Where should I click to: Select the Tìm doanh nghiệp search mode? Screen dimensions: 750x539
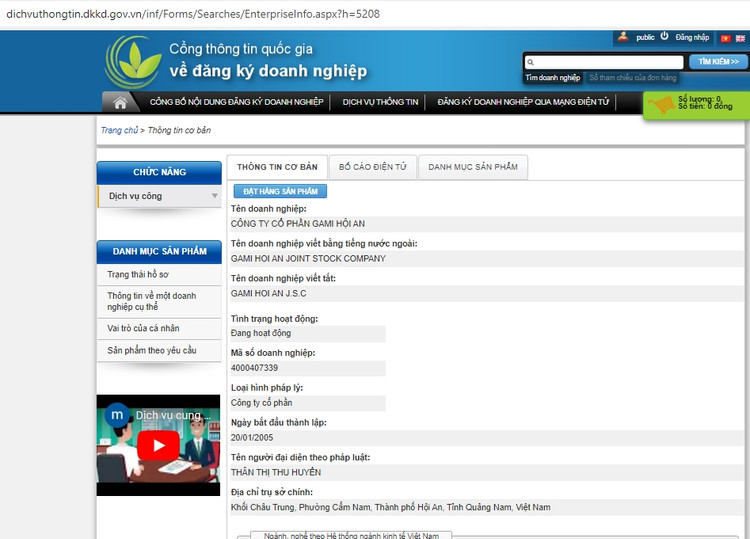552,78
